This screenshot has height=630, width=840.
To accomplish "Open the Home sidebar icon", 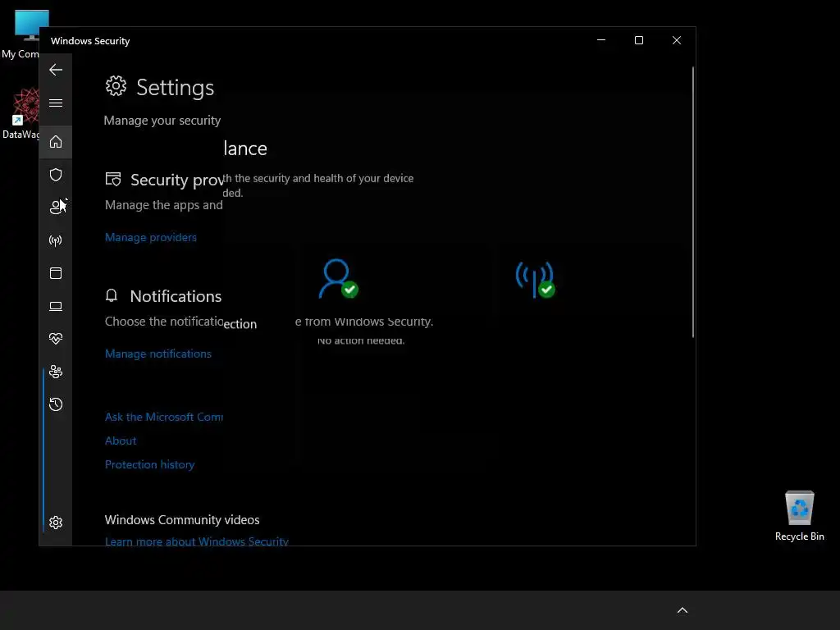I will (56, 142).
